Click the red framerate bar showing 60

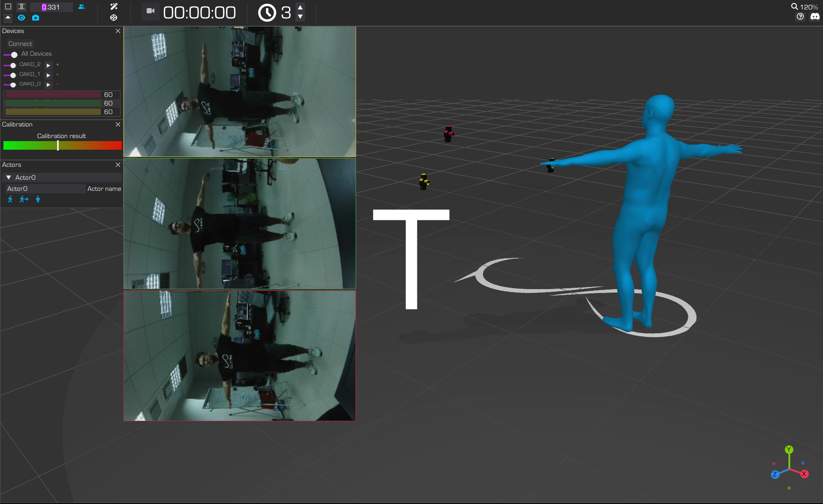(53, 95)
